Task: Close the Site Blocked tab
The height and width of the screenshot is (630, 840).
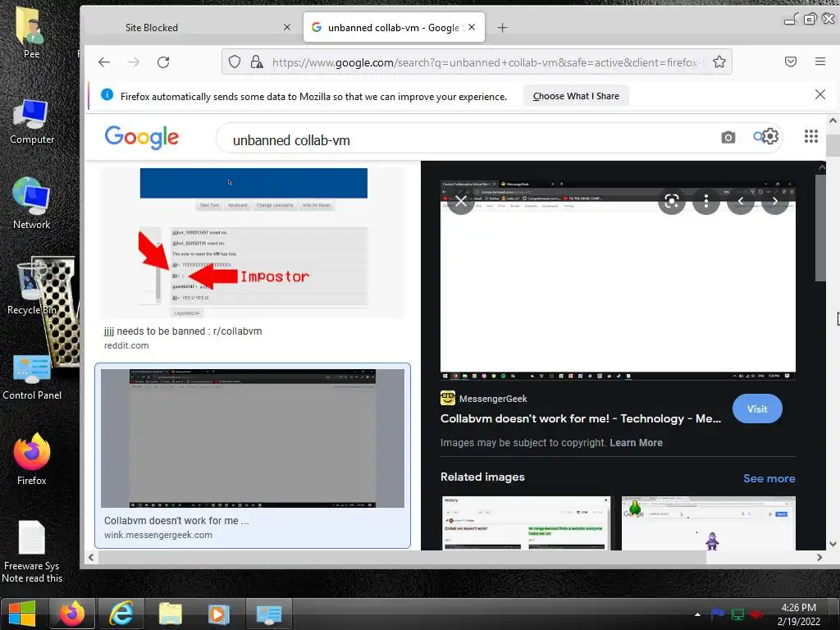Action: pyautogui.click(x=287, y=27)
